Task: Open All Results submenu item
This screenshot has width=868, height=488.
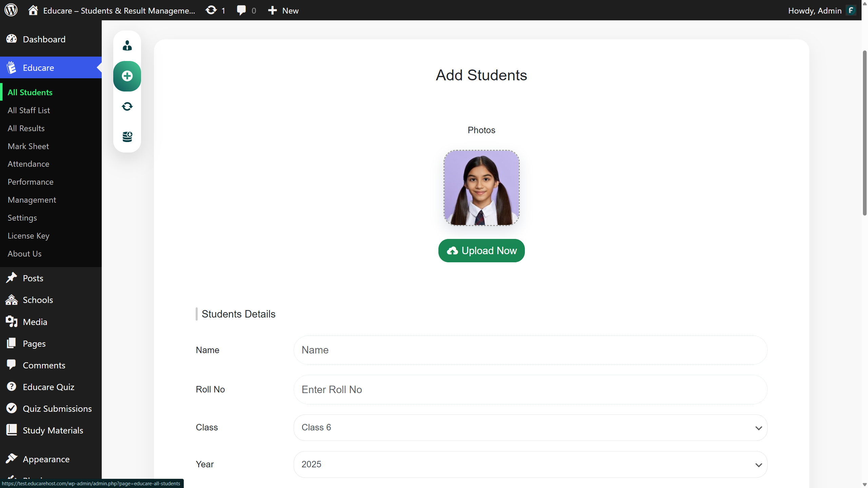Action: click(x=26, y=128)
